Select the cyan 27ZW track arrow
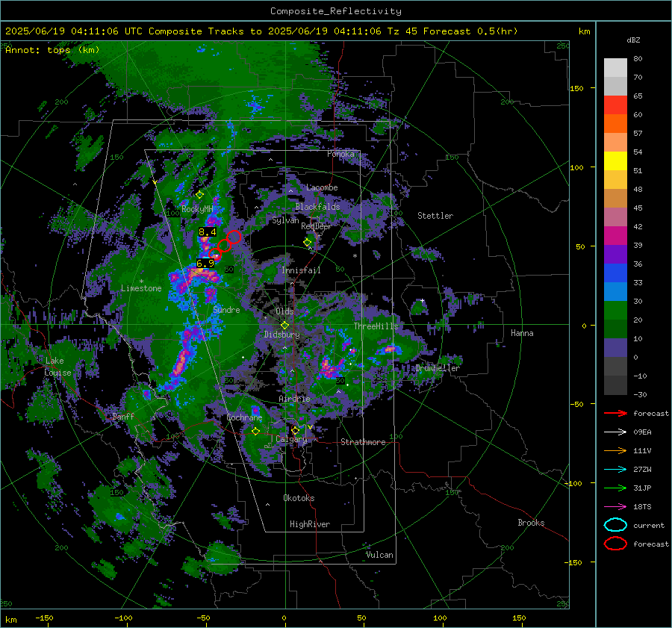672x628 pixels. [x=615, y=470]
